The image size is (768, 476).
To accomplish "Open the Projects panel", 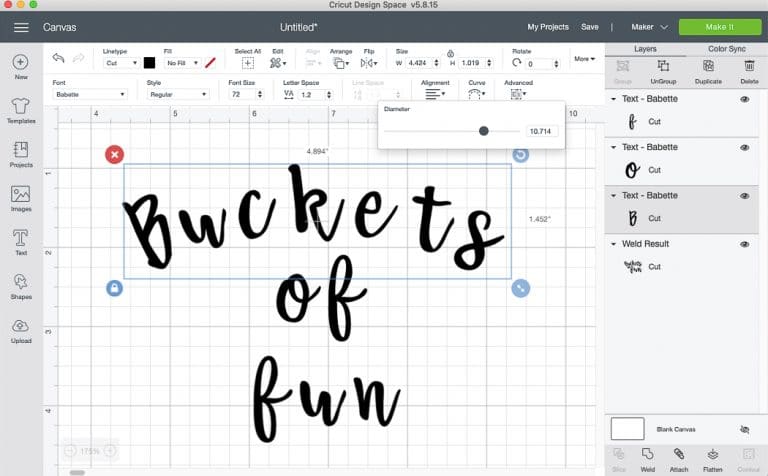I will [x=21, y=150].
